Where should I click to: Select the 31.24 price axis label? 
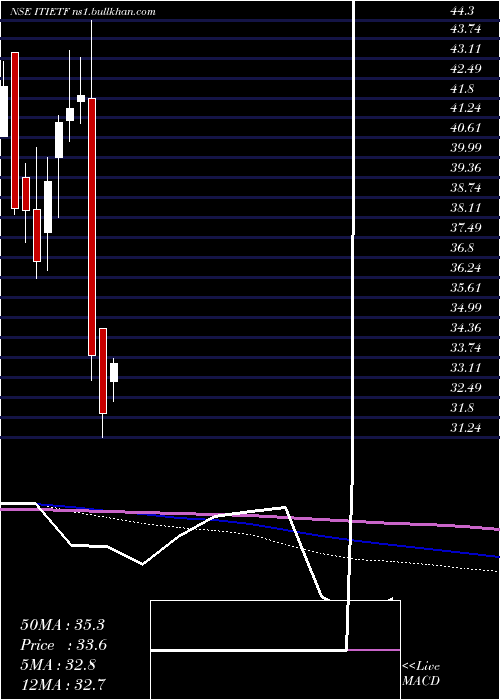pyautogui.click(x=466, y=428)
